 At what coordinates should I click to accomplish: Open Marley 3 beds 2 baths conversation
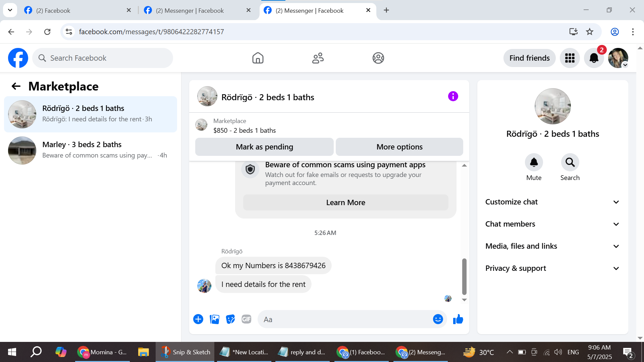click(x=91, y=150)
